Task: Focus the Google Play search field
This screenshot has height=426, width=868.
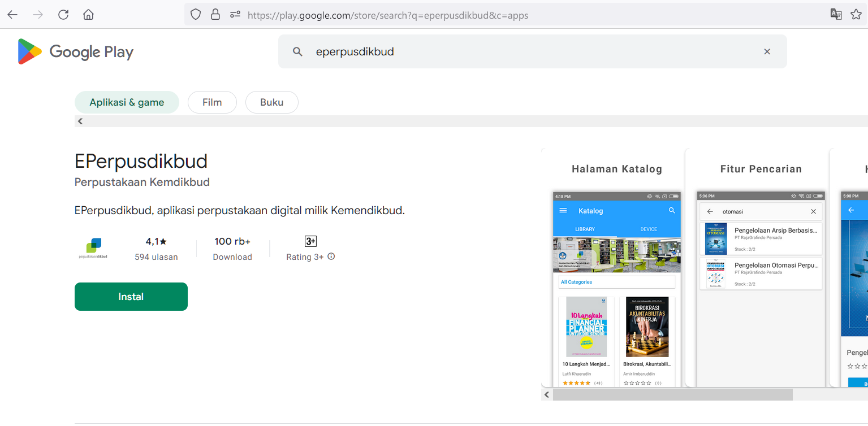Action: pos(533,51)
